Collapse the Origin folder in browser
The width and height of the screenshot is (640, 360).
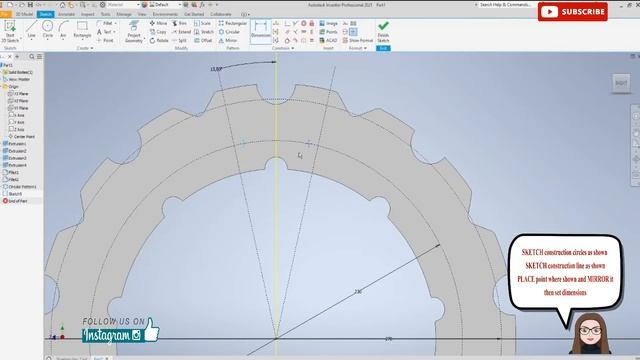2,87
